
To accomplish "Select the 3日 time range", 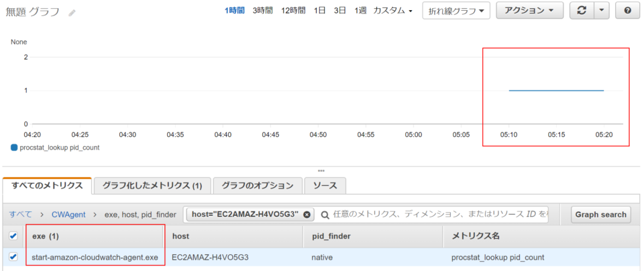I will (340, 11).
